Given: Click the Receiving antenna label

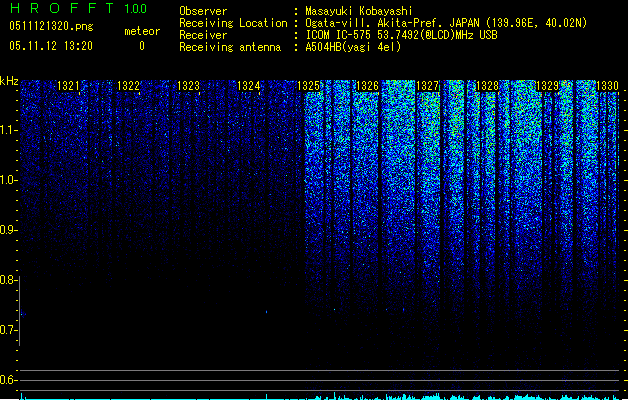Looking at the screenshot, I should tap(230, 47).
